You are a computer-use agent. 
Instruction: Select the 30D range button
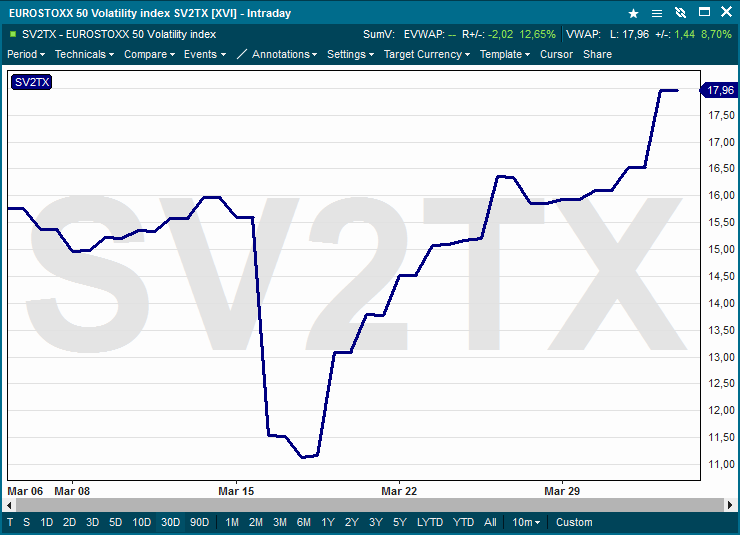click(170, 522)
